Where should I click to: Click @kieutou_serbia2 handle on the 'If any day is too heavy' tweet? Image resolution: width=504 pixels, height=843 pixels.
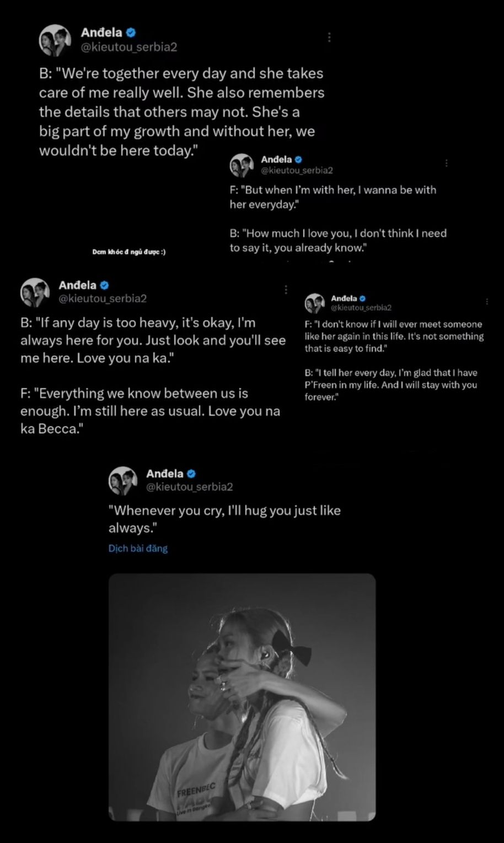pyautogui.click(x=103, y=299)
